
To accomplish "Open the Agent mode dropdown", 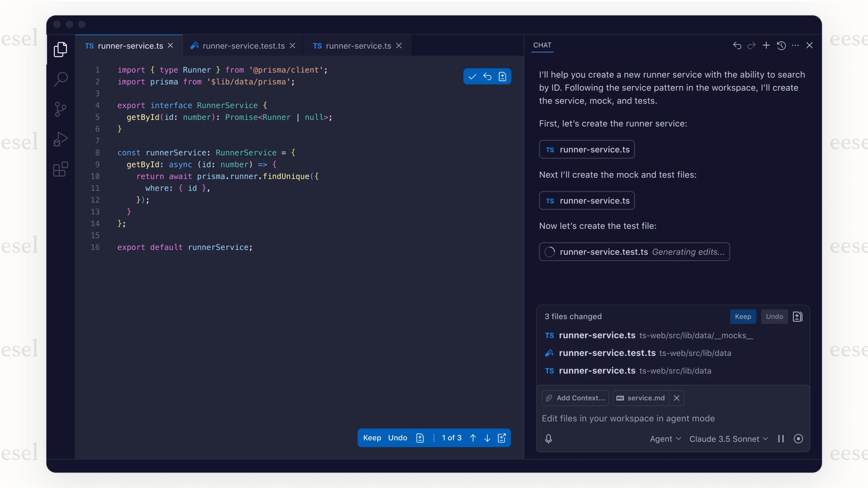I will point(665,438).
